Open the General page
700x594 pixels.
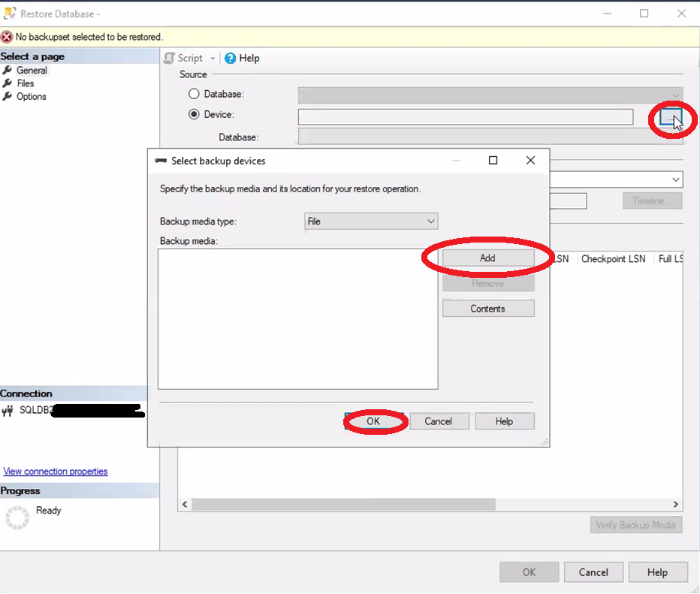coord(32,71)
